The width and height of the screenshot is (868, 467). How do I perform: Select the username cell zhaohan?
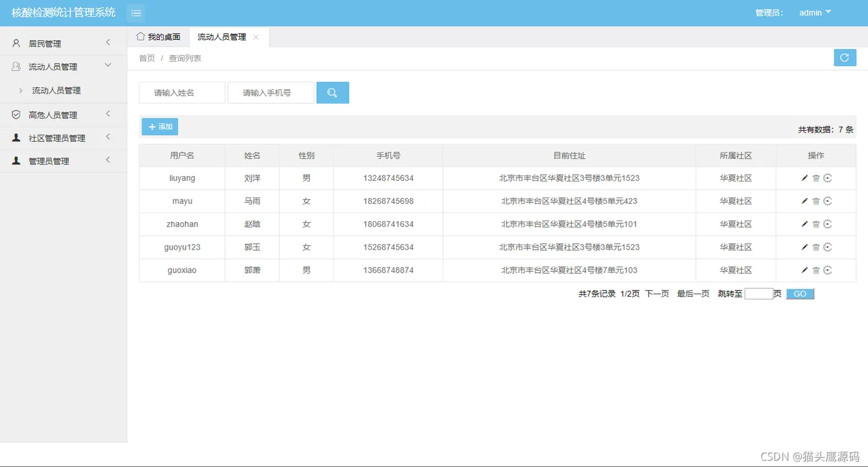click(x=182, y=224)
